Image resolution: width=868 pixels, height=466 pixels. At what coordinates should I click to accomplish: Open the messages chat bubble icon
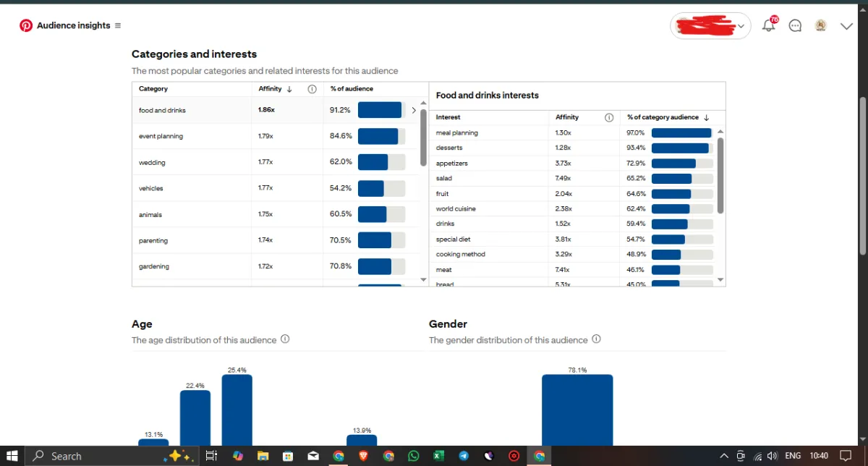pyautogui.click(x=795, y=25)
